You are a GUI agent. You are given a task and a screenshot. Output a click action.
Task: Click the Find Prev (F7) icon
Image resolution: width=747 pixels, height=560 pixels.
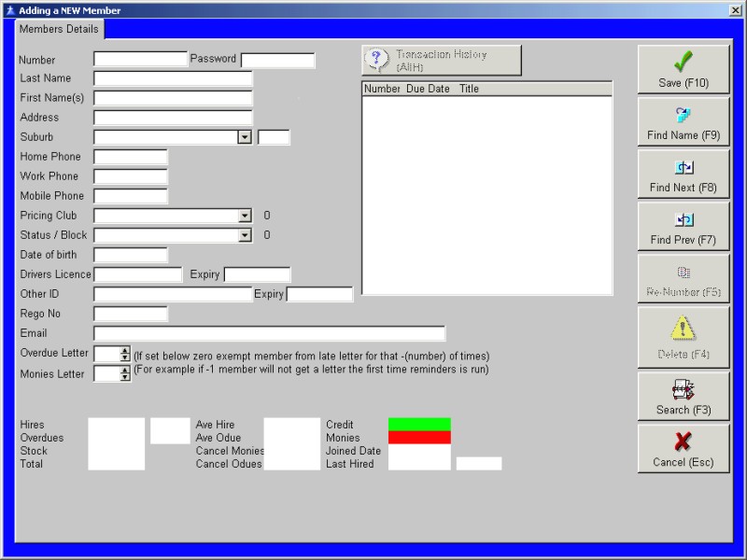[x=684, y=220]
